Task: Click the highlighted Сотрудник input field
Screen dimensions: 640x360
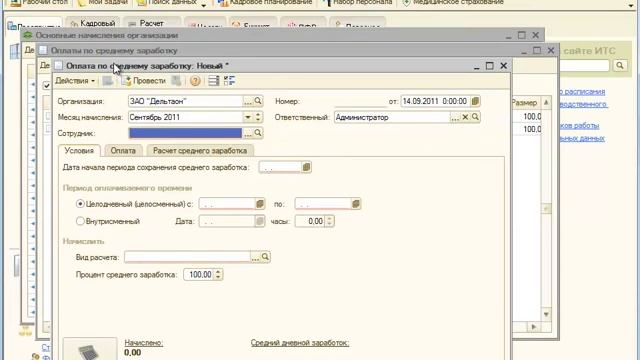Action: 185,133
